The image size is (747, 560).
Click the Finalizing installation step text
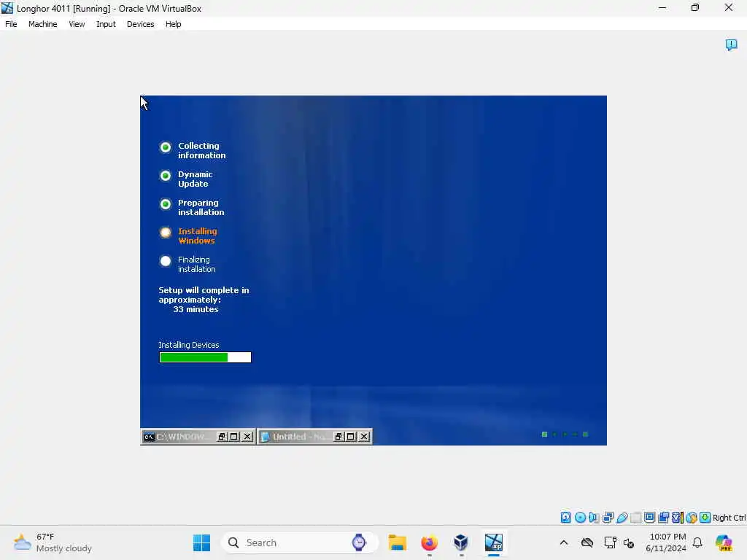[196, 264]
